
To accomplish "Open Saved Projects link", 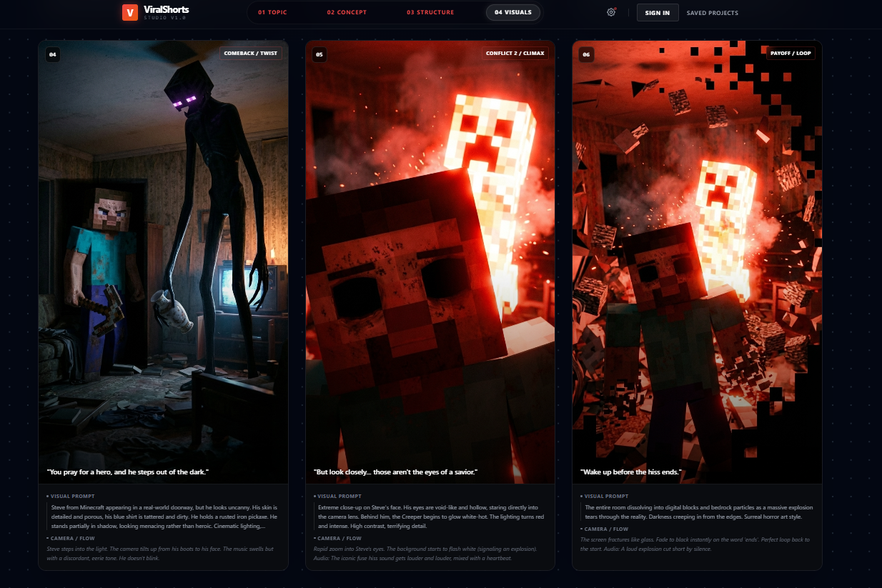I will click(713, 13).
